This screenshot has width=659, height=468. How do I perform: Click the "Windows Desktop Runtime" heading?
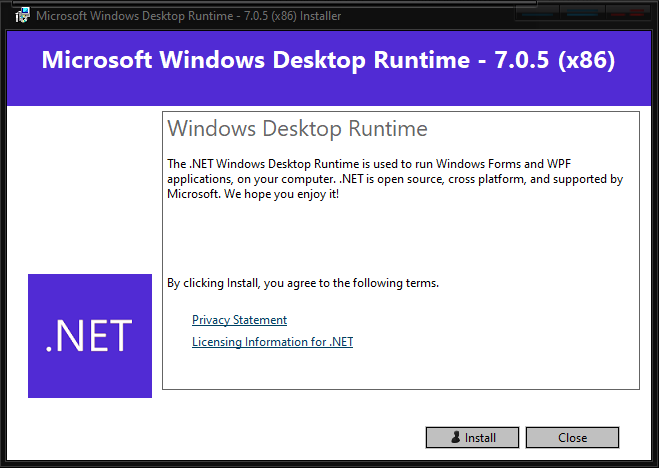[x=298, y=129]
